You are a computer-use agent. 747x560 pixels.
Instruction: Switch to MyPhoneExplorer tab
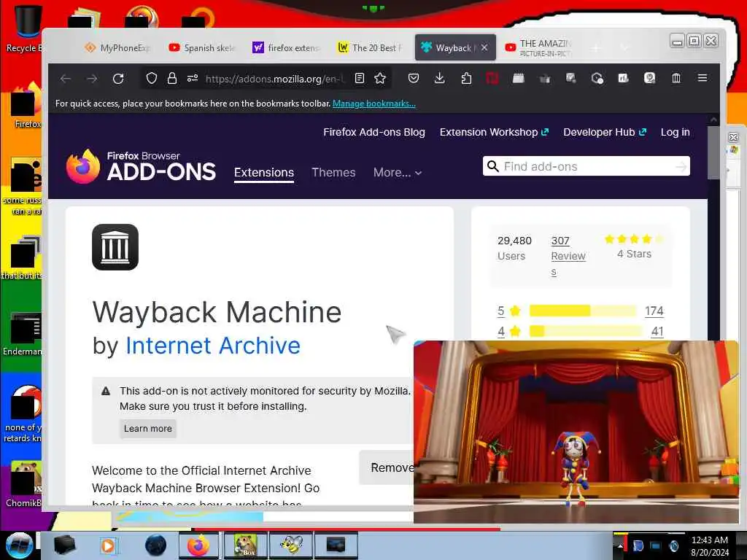click(117, 47)
